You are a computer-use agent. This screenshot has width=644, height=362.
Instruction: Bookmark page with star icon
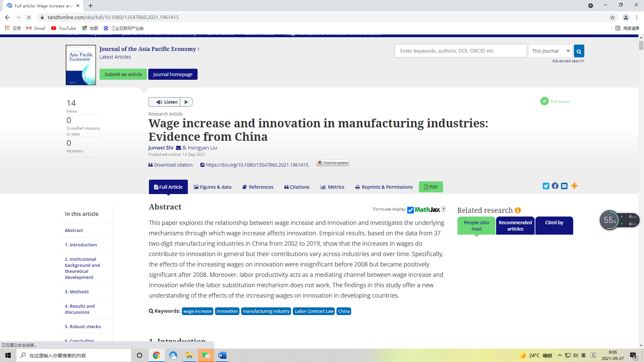612,17
